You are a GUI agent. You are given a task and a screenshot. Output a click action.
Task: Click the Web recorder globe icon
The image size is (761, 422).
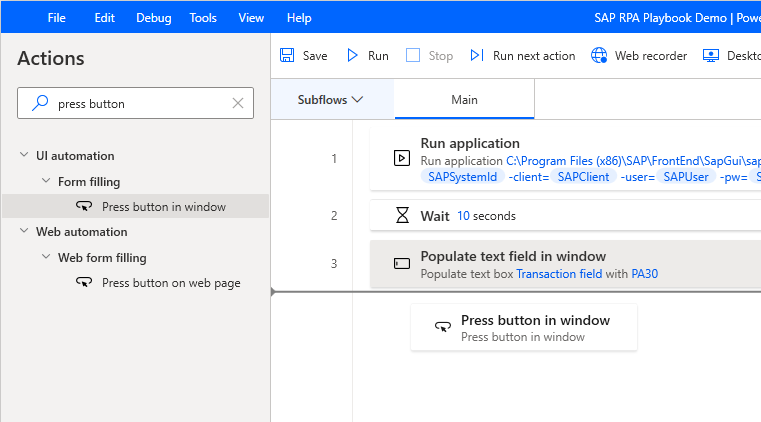(x=599, y=55)
